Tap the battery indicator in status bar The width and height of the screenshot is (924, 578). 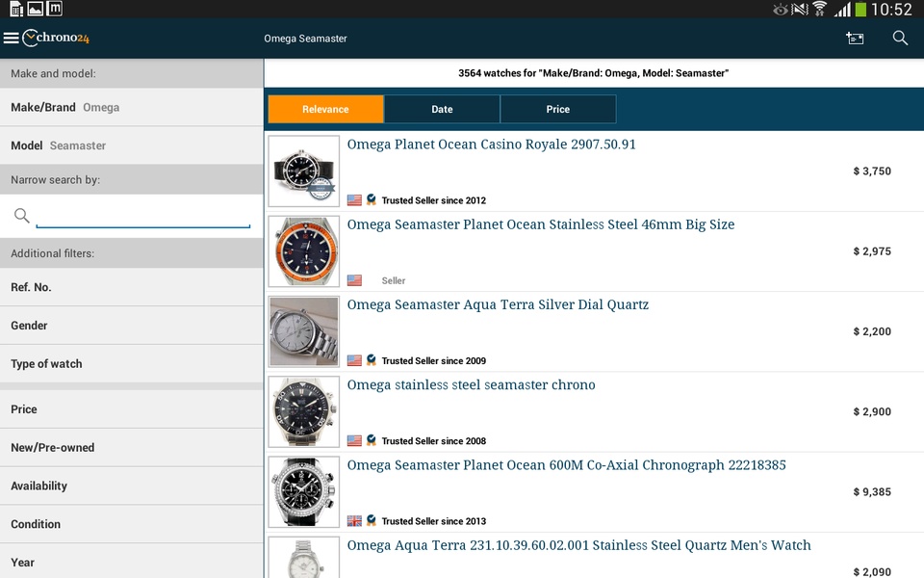(860, 10)
